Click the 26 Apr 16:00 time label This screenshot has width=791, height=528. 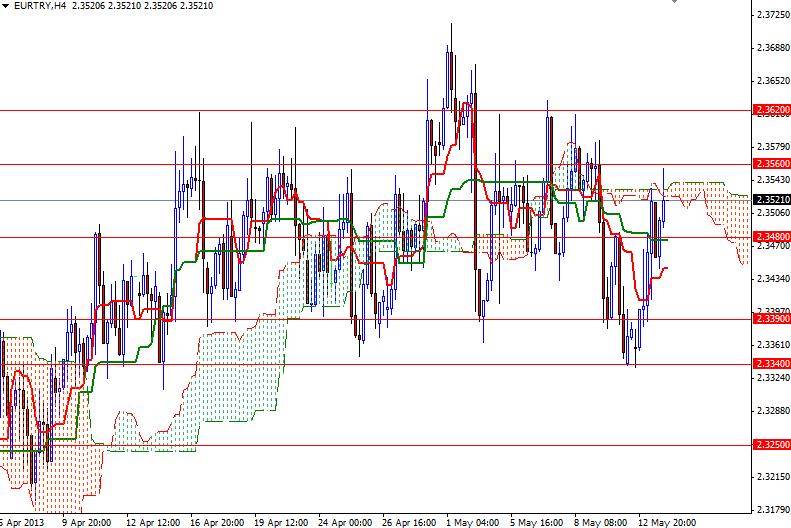point(410,522)
